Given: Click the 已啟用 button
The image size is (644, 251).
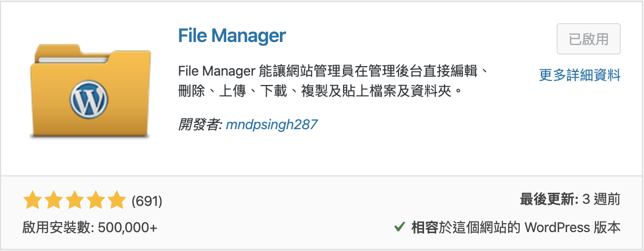Looking at the screenshot, I should [x=589, y=39].
